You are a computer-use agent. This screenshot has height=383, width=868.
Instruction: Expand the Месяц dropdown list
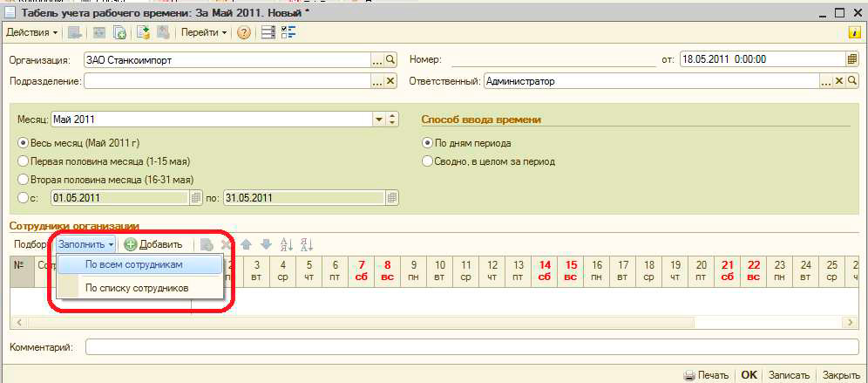(x=379, y=120)
